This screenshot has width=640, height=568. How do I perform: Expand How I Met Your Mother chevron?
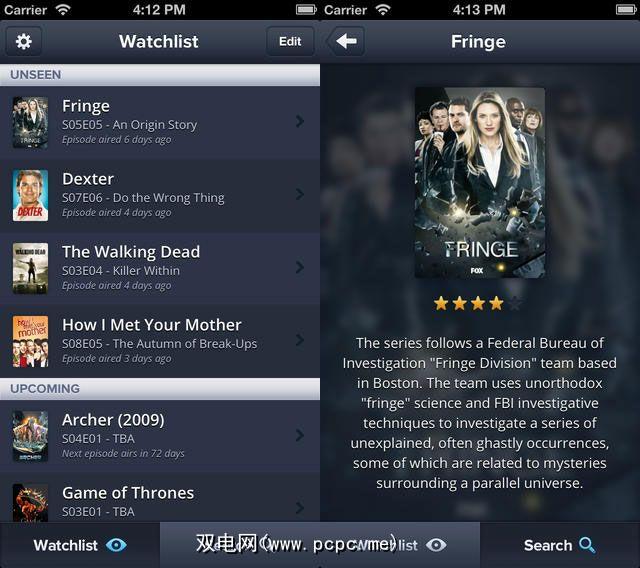[300, 340]
